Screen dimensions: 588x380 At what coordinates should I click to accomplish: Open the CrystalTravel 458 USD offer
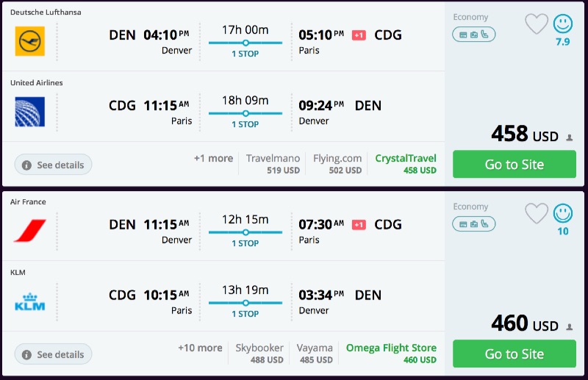pyautogui.click(x=406, y=164)
